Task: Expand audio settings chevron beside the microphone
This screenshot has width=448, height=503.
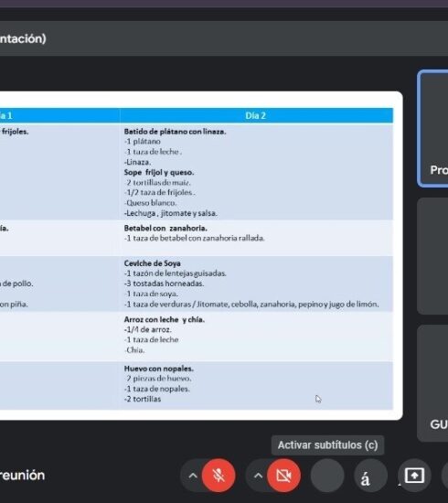Action: point(193,476)
